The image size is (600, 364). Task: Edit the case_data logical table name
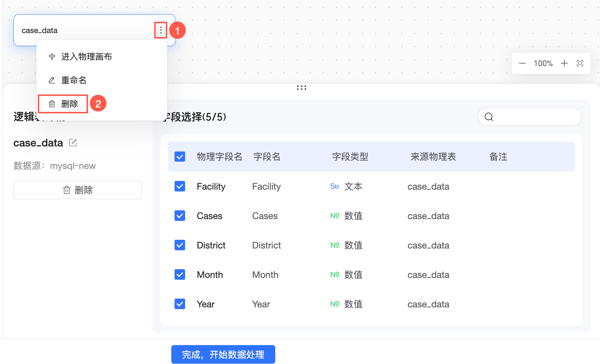tap(73, 143)
